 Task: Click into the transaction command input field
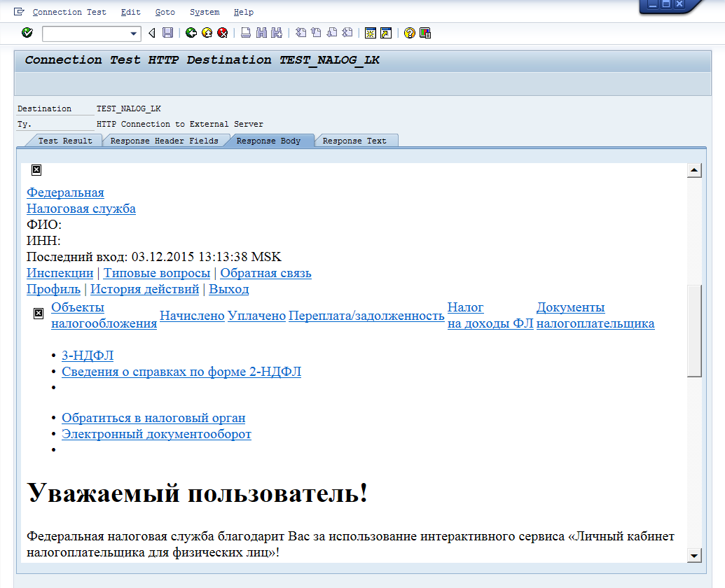85,34
